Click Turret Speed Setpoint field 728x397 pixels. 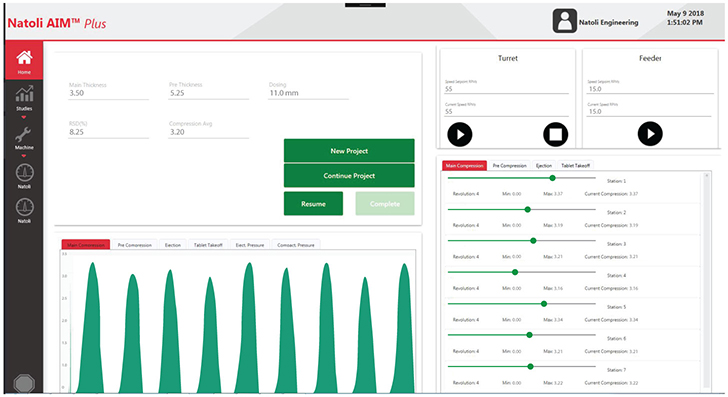506,89
